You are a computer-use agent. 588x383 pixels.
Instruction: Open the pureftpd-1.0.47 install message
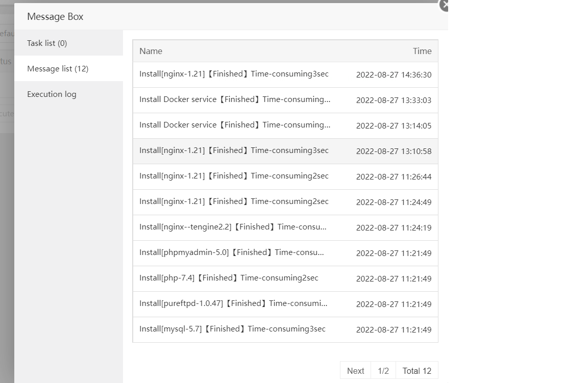233,304
